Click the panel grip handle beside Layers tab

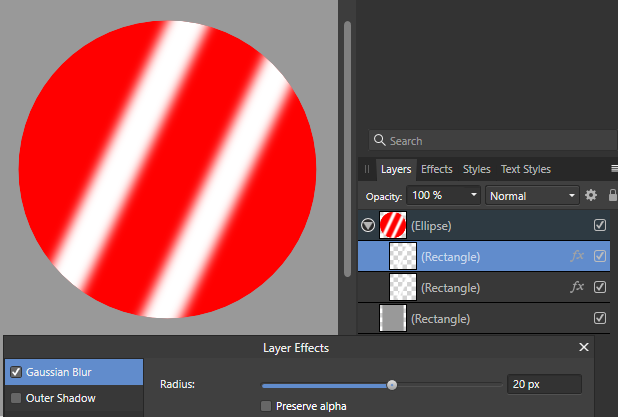pos(367,169)
